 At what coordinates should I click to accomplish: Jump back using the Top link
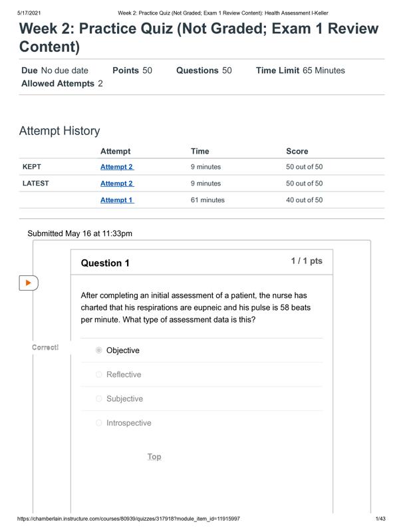click(154, 457)
